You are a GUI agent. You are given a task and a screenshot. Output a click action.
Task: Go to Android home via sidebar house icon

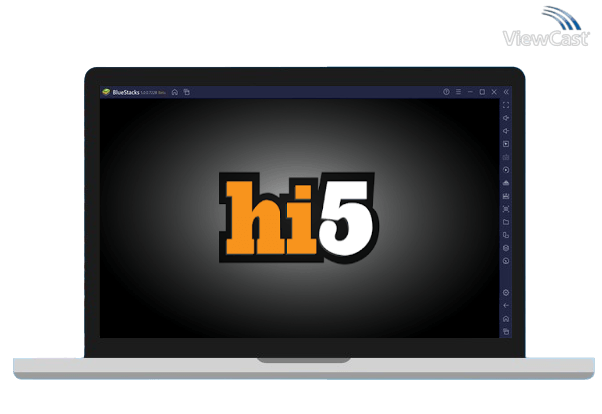(506, 319)
